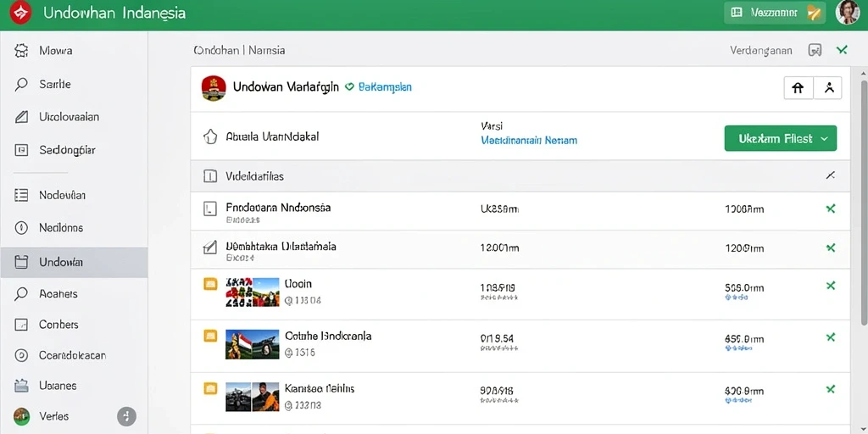
Task: Click the pencil icon in Demahtaka Ulardamaia row
Action: (210, 248)
